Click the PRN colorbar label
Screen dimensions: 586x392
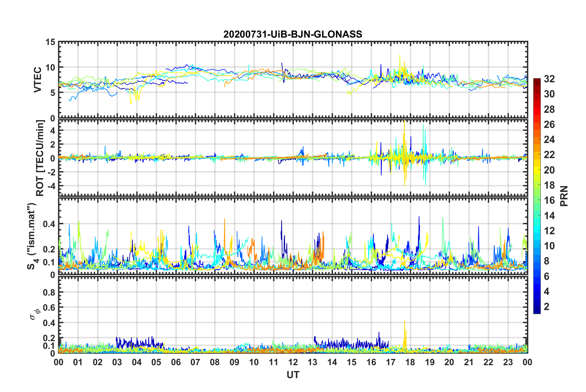click(x=564, y=196)
